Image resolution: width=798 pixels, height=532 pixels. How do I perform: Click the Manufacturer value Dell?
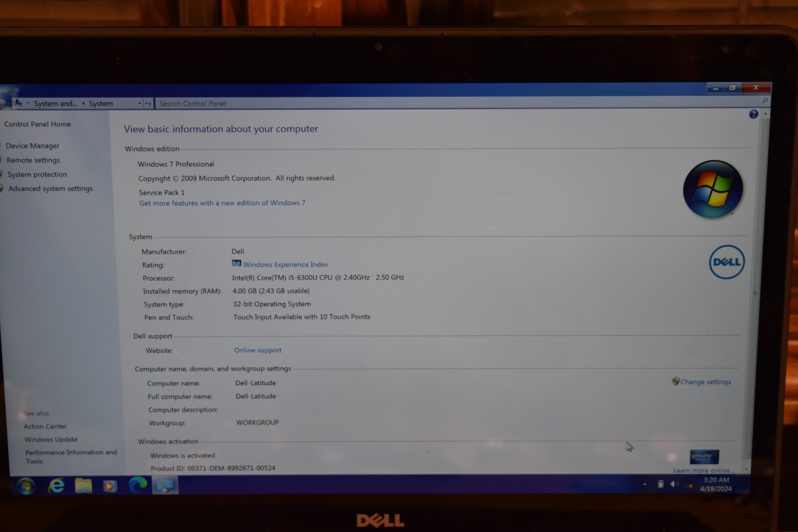(238, 251)
